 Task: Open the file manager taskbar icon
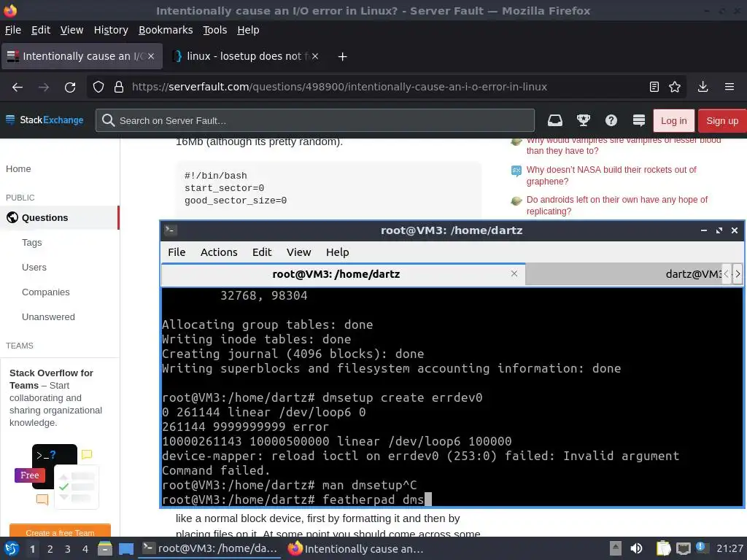coord(104,548)
